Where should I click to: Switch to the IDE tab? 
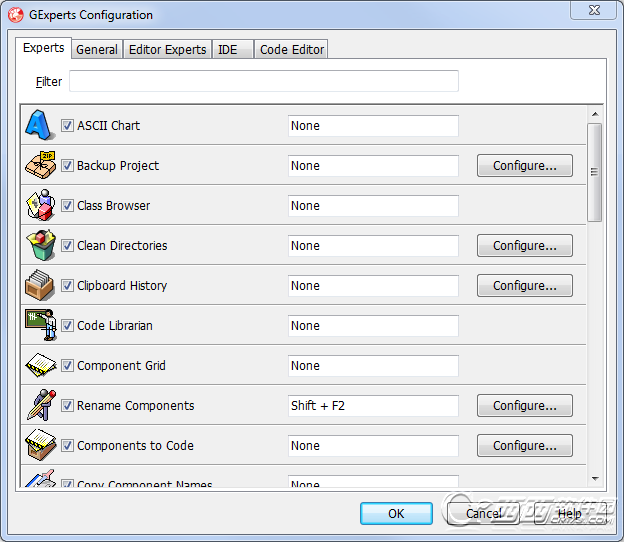(233, 49)
